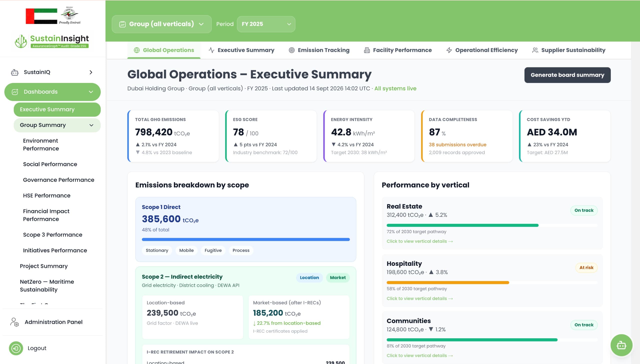Click the SustainInsight leaf logo
The image size is (640, 364).
(x=21, y=41)
